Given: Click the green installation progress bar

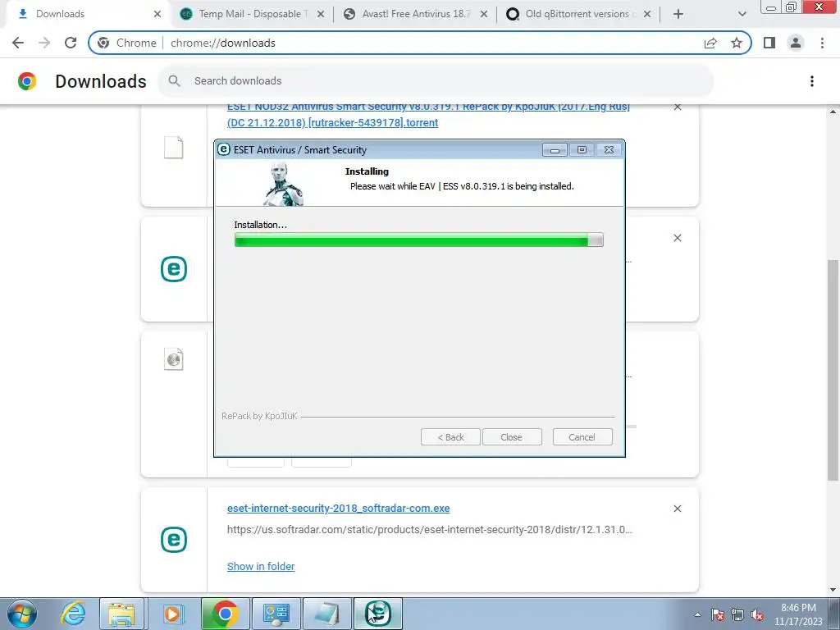Looking at the screenshot, I should (419, 240).
